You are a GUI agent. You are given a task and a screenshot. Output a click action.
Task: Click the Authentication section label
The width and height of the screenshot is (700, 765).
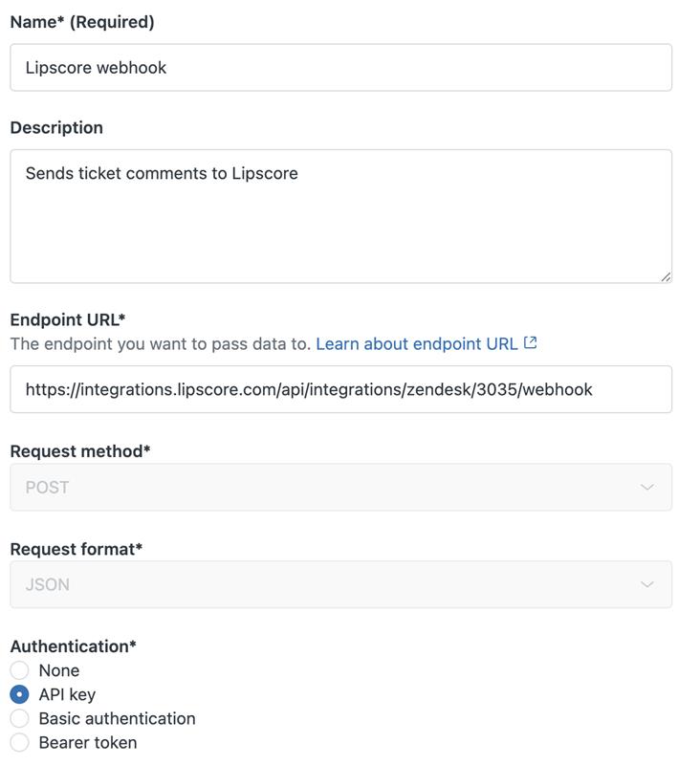[73, 646]
